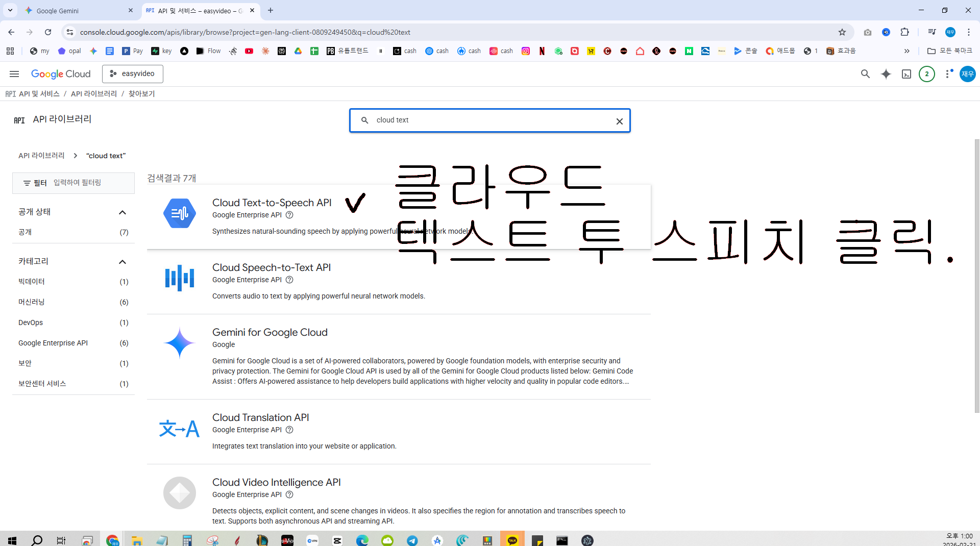Open Cloud Speech-to-Text API result
Viewport: 980px width, 546px height.
point(272,267)
